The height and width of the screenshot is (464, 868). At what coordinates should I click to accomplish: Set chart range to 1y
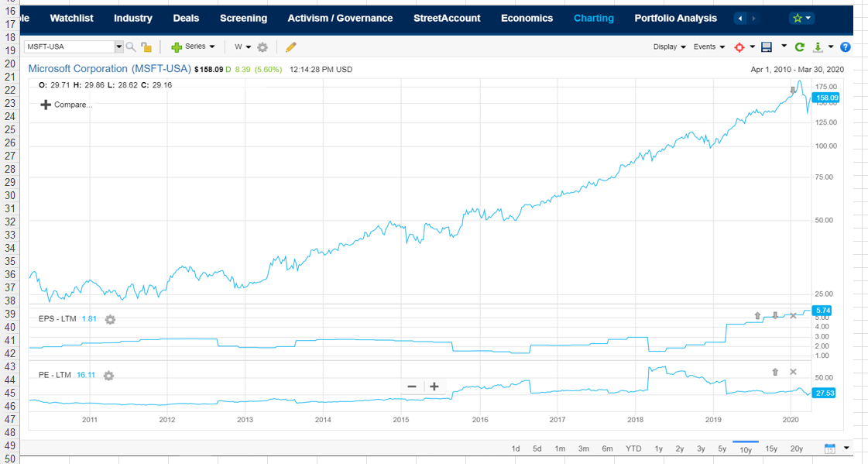pyautogui.click(x=658, y=449)
